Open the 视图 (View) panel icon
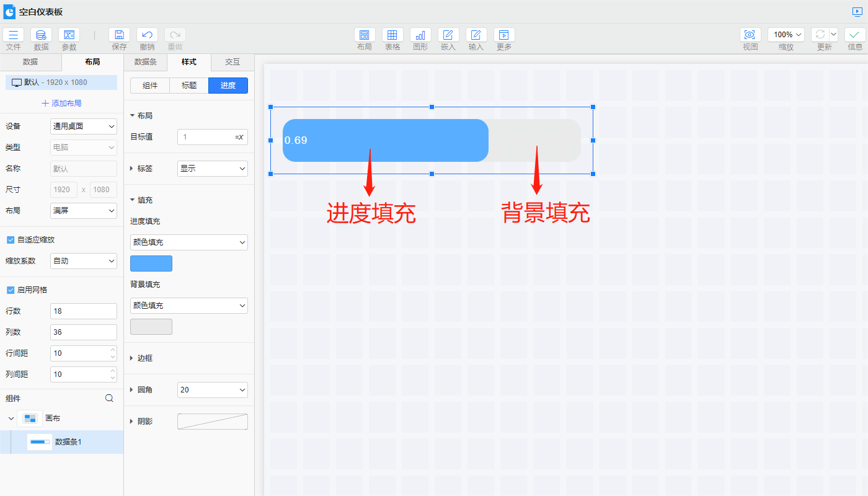Screen dimensions: 868x496 (x=750, y=35)
